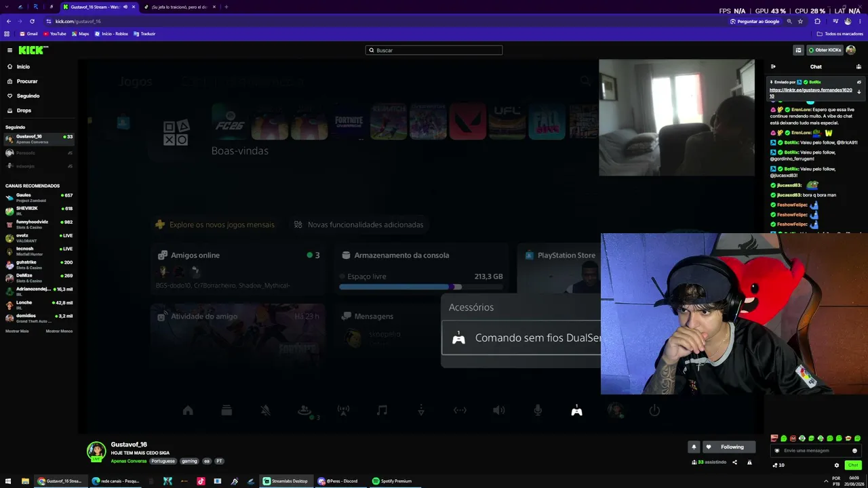
Task: Go back in the browser
Action: coord(7,21)
